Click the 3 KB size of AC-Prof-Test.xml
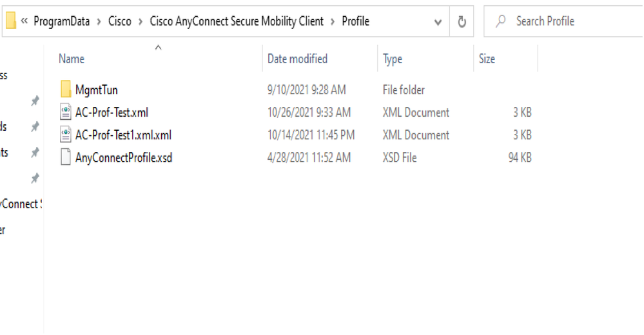This screenshot has height=335, width=644. coord(522,112)
